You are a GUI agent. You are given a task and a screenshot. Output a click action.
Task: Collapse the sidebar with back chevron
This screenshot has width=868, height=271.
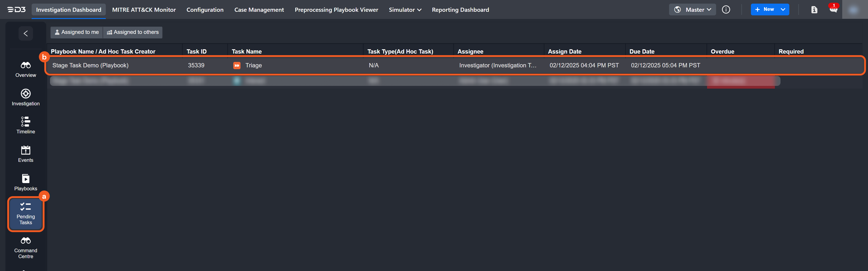tap(26, 33)
